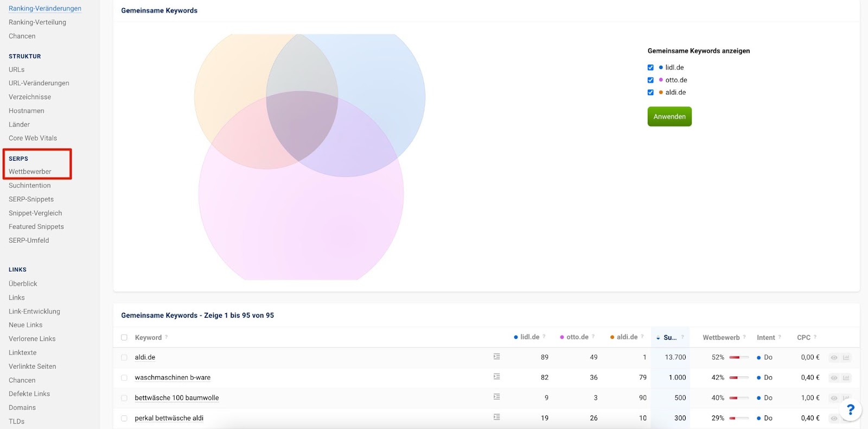868x429 pixels.
Task: Show help tooltip next to Keyword header
Action: click(x=166, y=337)
